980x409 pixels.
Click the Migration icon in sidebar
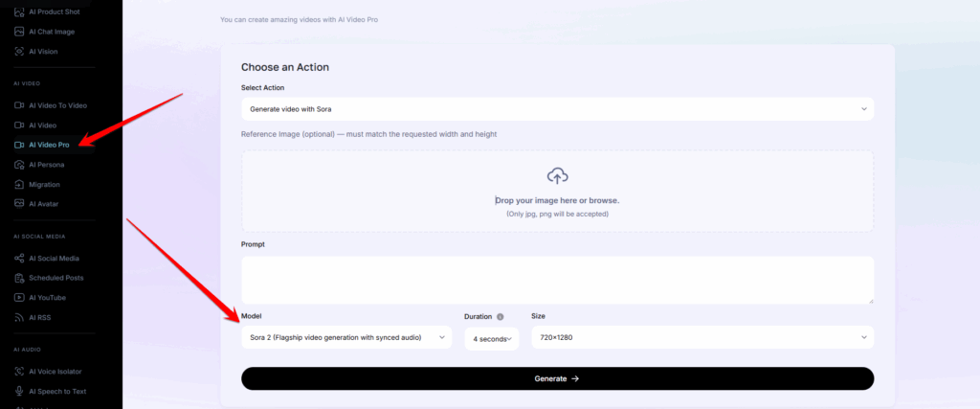[x=19, y=184]
